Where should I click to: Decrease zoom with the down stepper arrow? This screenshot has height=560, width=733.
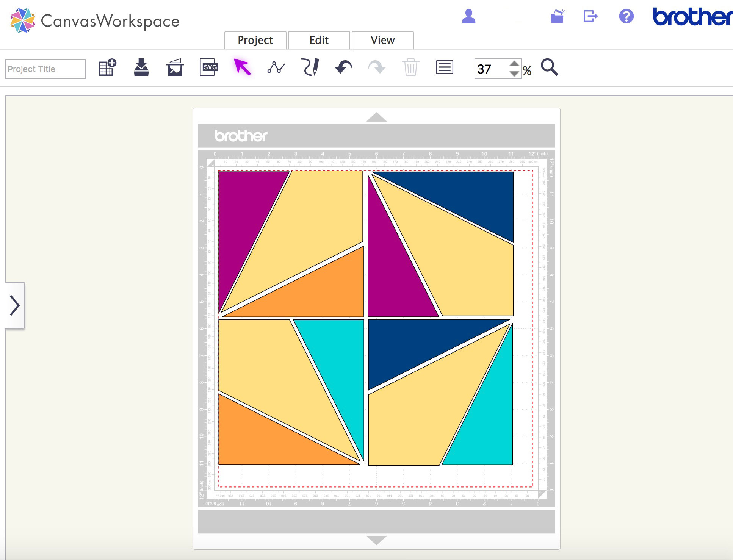[514, 74]
